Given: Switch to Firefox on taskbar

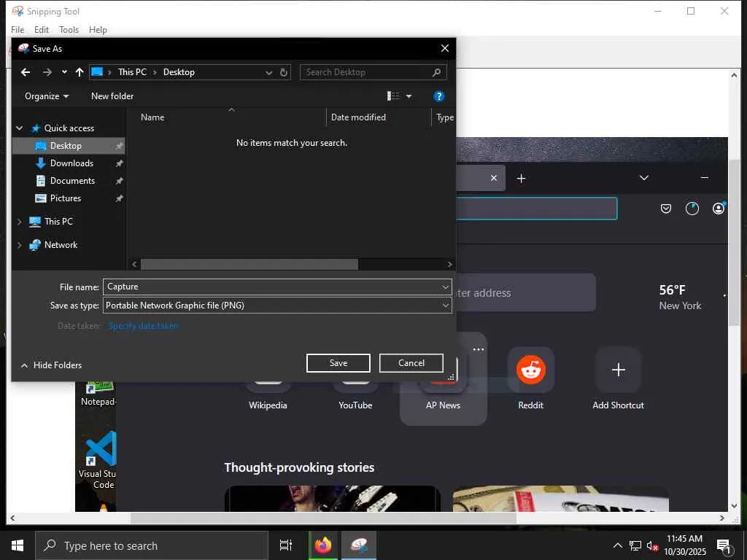Looking at the screenshot, I should click(x=323, y=545).
